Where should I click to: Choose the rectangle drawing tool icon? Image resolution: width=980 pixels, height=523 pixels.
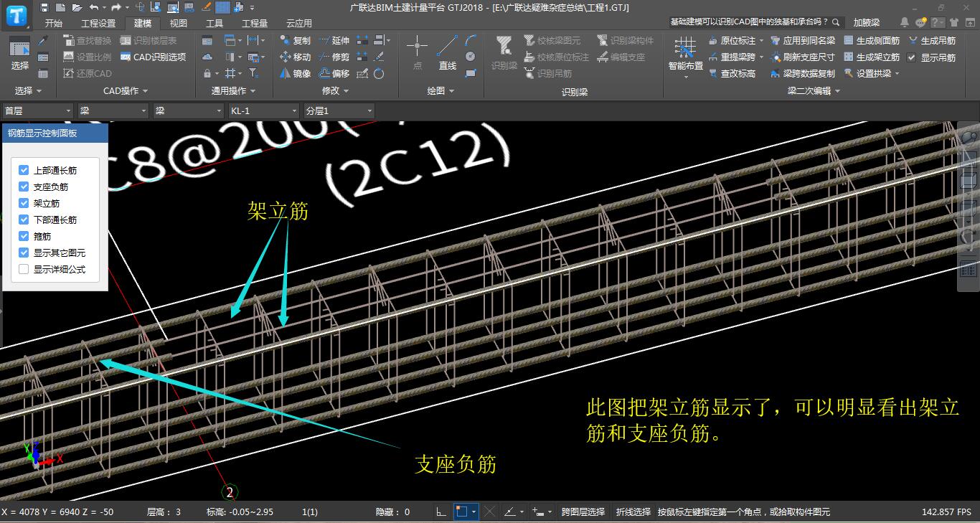pos(471,73)
